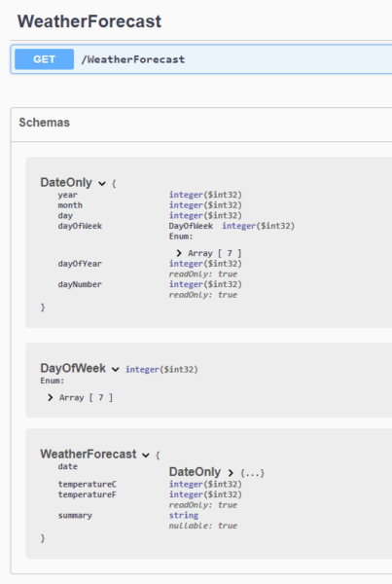Select the dayNumber property name

point(80,284)
